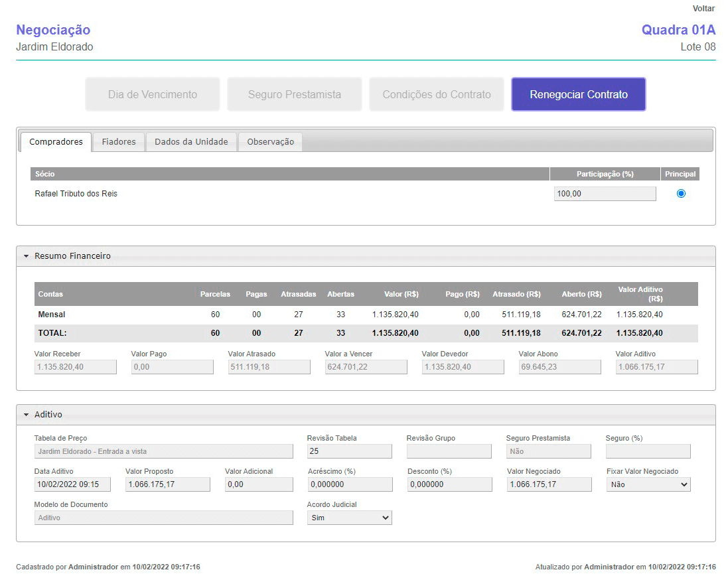Edit the Valor Proposto field
Image resolution: width=728 pixels, height=580 pixels.
[167, 484]
